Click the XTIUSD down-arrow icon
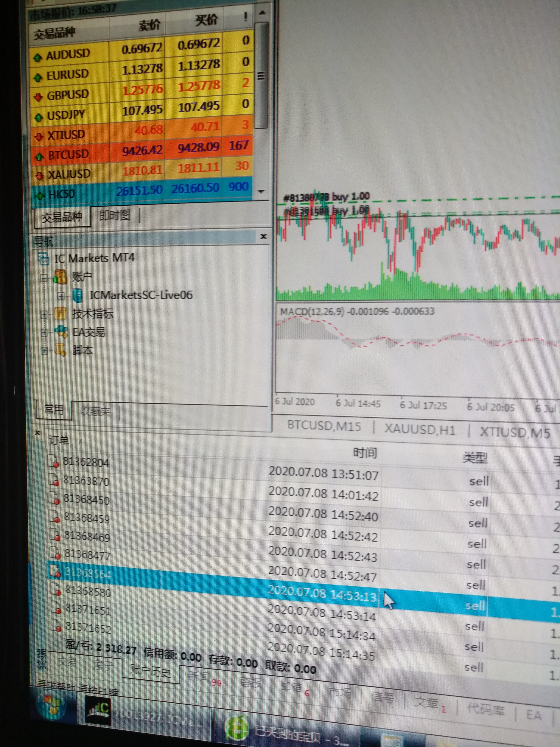 coord(39,137)
